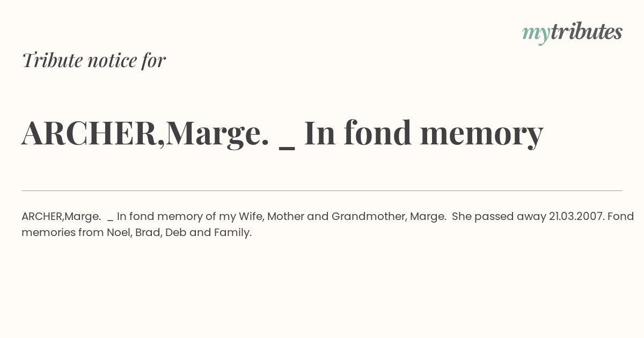
Task: Click the name "Brad" in the notice
Action: pos(148,232)
